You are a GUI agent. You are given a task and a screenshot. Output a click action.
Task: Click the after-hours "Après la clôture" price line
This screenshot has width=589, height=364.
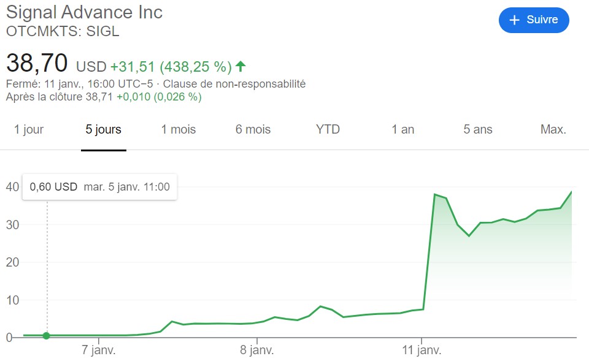point(104,97)
